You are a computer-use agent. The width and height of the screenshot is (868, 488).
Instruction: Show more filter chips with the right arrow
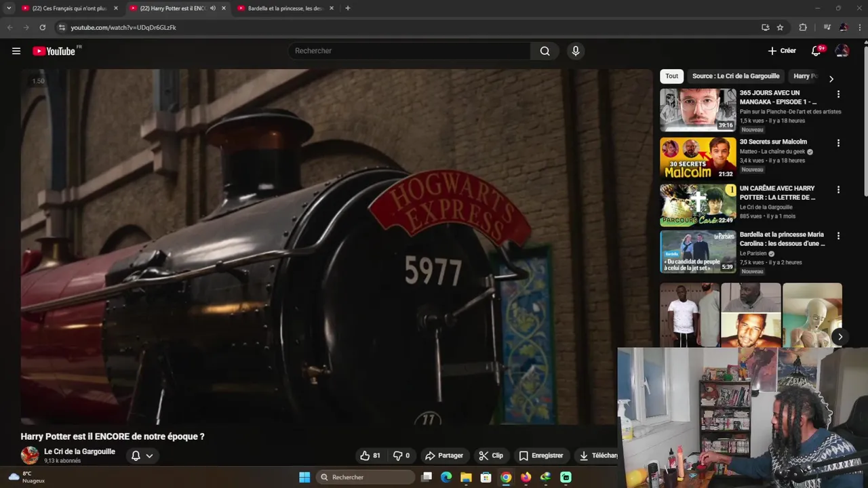(x=831, y=79)
